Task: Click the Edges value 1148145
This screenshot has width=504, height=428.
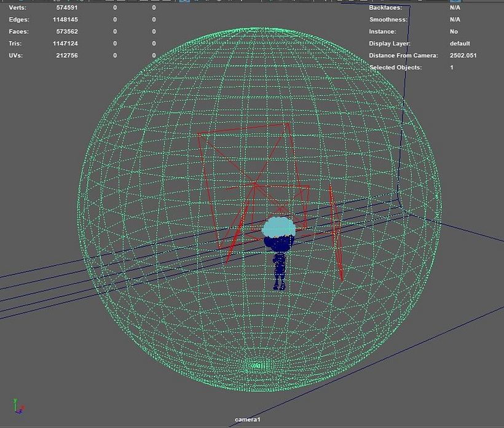Action: click(65, 20)
